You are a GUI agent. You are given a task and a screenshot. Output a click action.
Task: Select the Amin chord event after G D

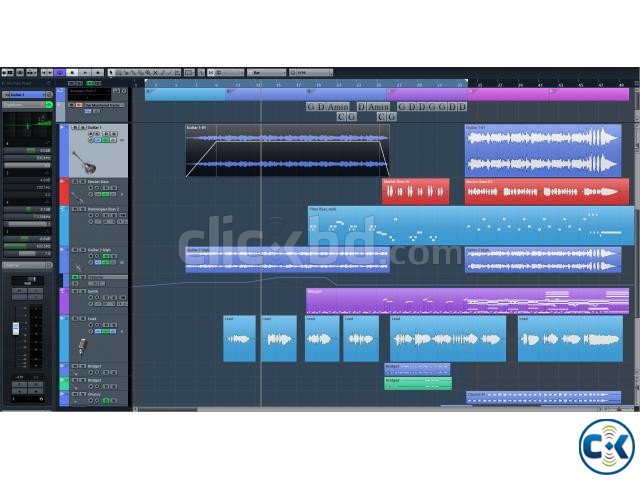pyautogui.click(x=338, y=107)
